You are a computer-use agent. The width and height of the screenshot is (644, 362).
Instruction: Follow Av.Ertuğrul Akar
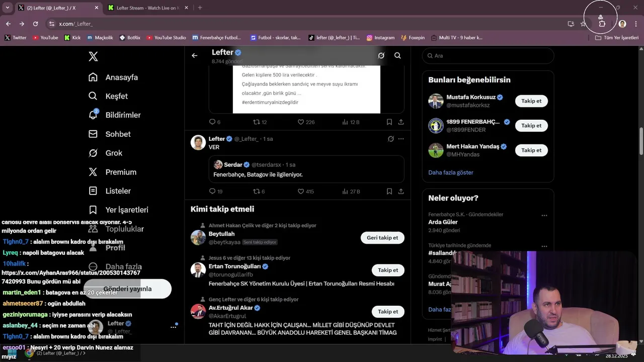[x=388, y=312]
